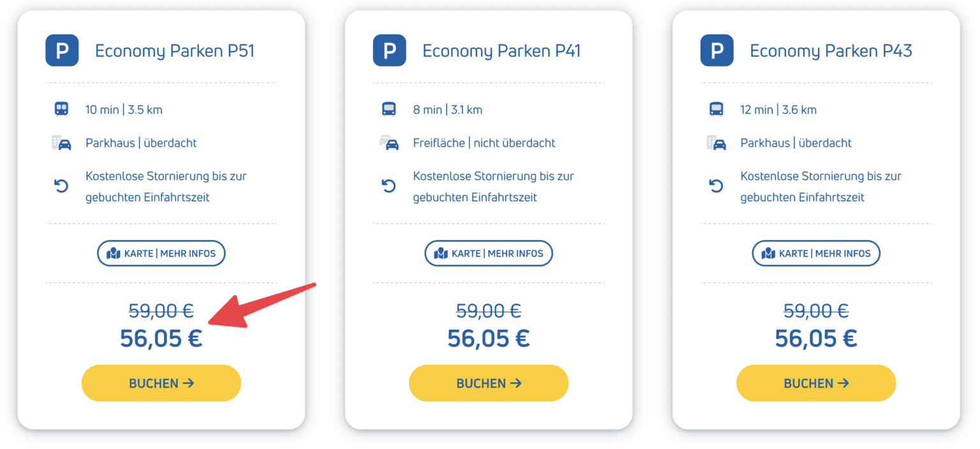This screenshot has height=449, width=980.
Task: Click the Parkhaus building icon on P43 card
Action: tap(716, 143)
